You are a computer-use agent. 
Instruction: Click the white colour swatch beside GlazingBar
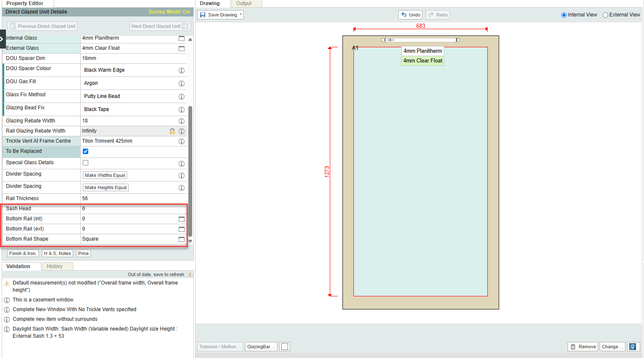click(285, 347)
